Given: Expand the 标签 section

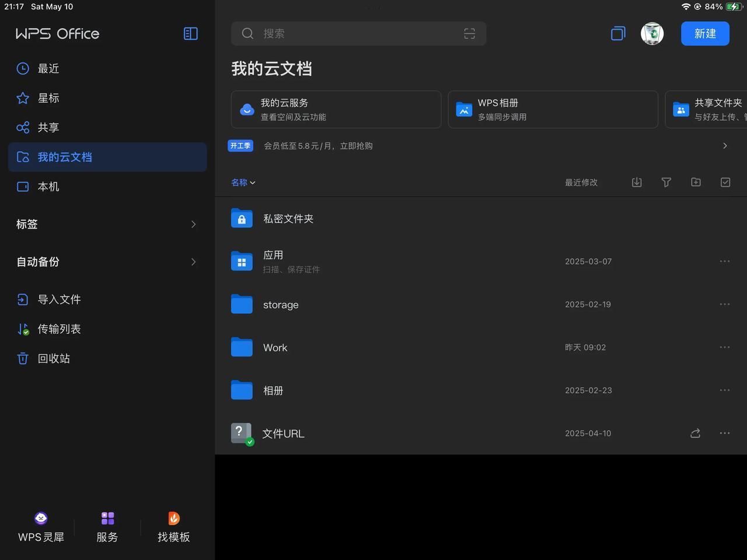Looking at the screenshot, I should tap(107, 225).
